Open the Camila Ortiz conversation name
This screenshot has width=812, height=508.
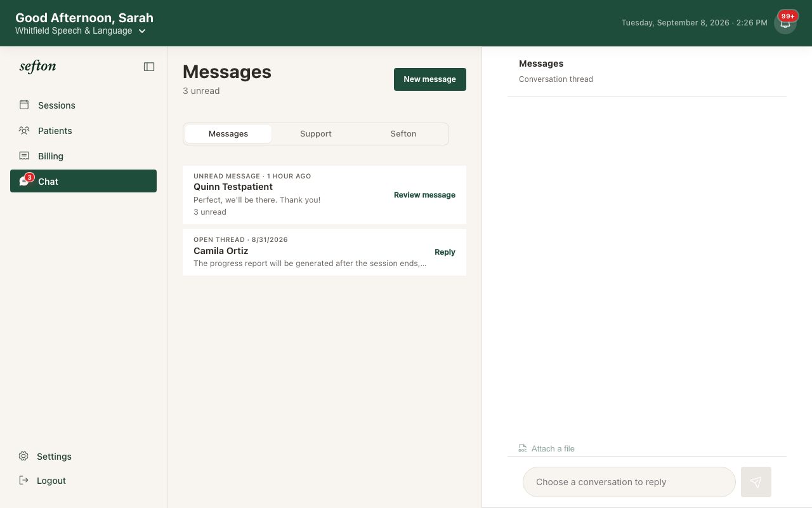point(221,251)
